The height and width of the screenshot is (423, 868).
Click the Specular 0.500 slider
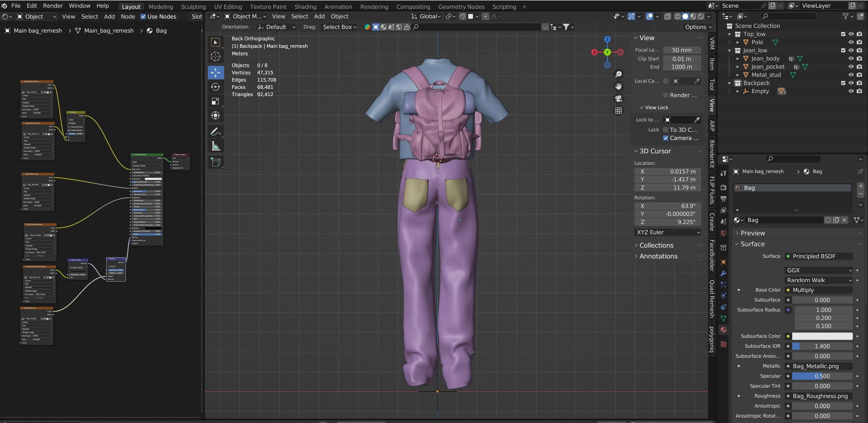tap(822, 376)
